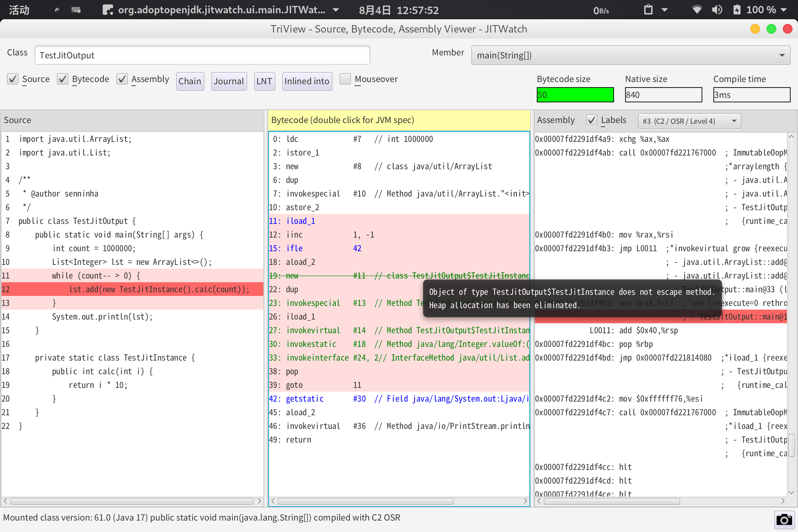This screenshot has width=798, height=532.
Task: Click assembly line xchg %ax,%ax
Action: 661,139
